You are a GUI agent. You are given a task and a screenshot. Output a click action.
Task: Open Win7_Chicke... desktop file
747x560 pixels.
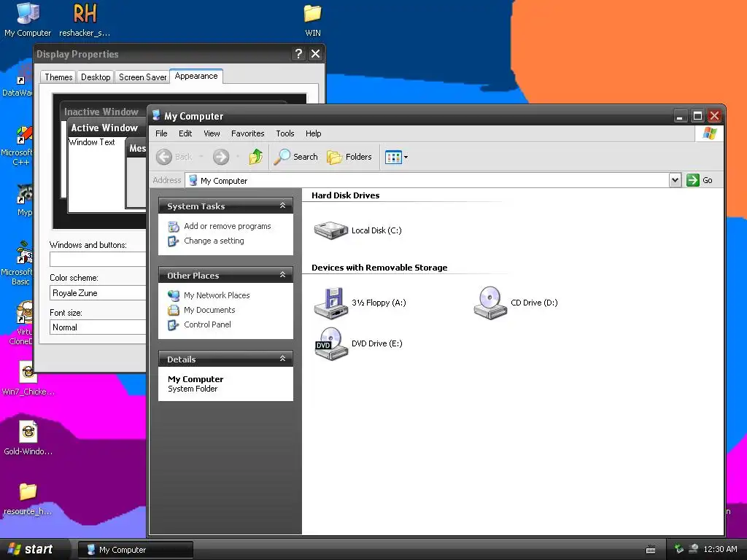[x=28, y=378]
